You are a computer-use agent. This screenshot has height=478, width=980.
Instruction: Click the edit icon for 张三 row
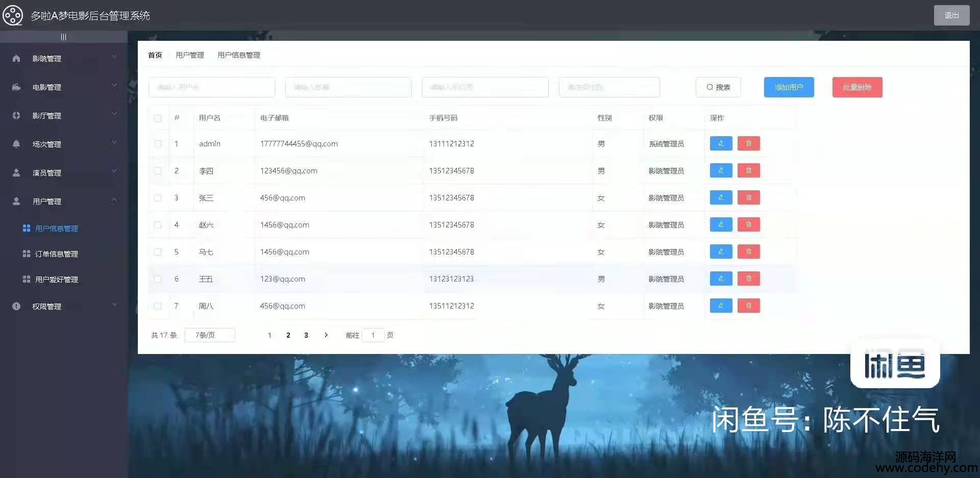(721, 197)
